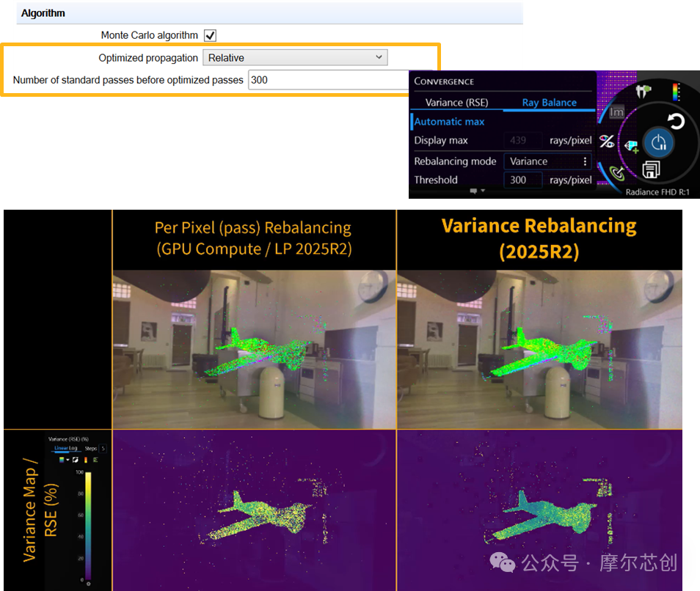Select the Log scale tab in legend
Screen dimensions: 700x591
point(73,448)
